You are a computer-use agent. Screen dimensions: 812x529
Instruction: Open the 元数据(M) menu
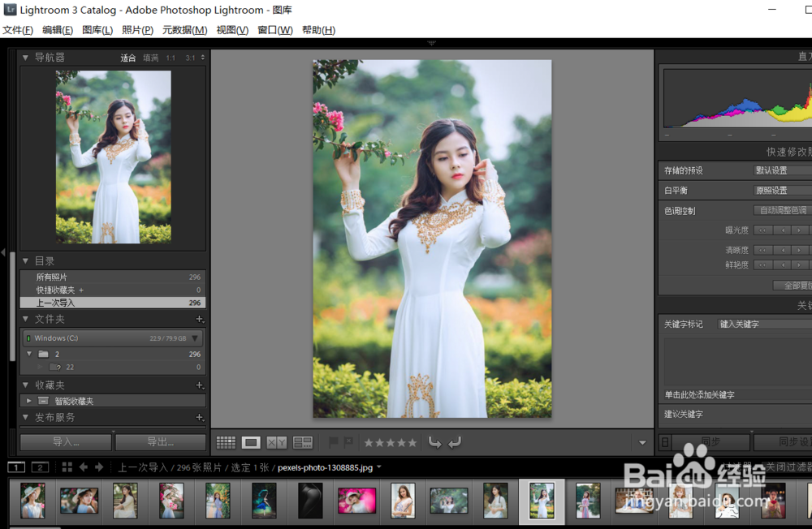pyautogui.click(x=185, y=30)
